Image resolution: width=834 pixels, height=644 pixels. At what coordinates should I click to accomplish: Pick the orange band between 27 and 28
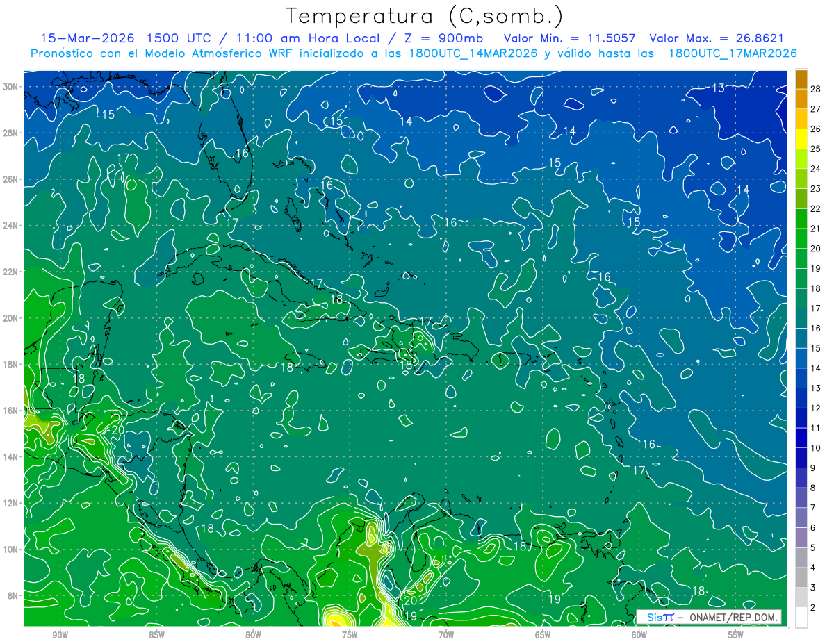point(801,99)
